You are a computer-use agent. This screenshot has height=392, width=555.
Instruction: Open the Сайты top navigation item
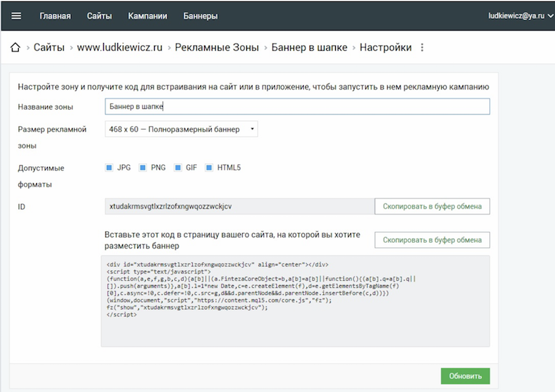click(x=99, y=16)
